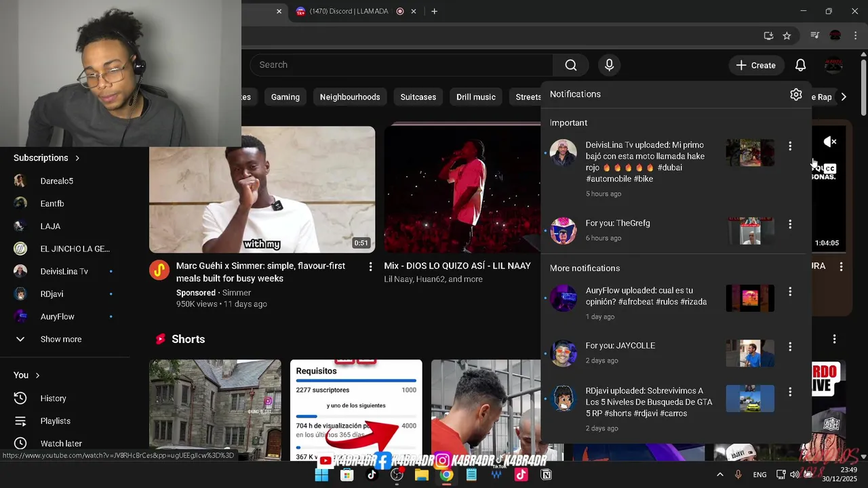Open the History page icon

pos(20,399)
